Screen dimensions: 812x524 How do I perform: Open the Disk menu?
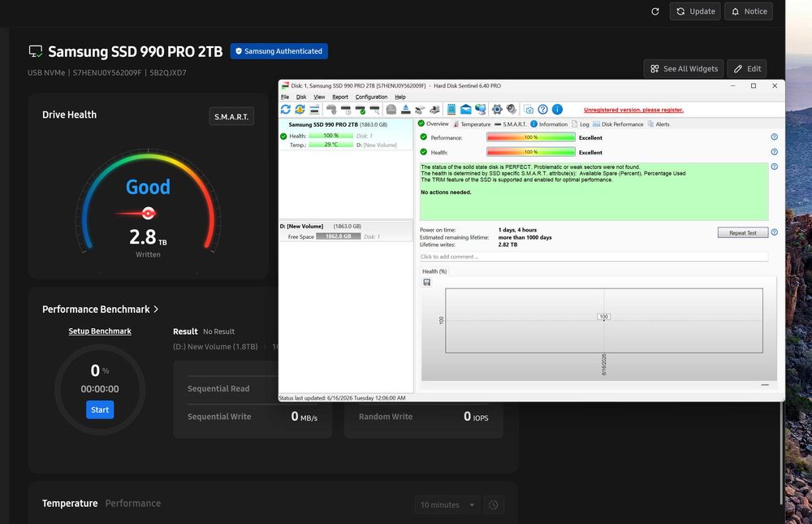[301, 97]
